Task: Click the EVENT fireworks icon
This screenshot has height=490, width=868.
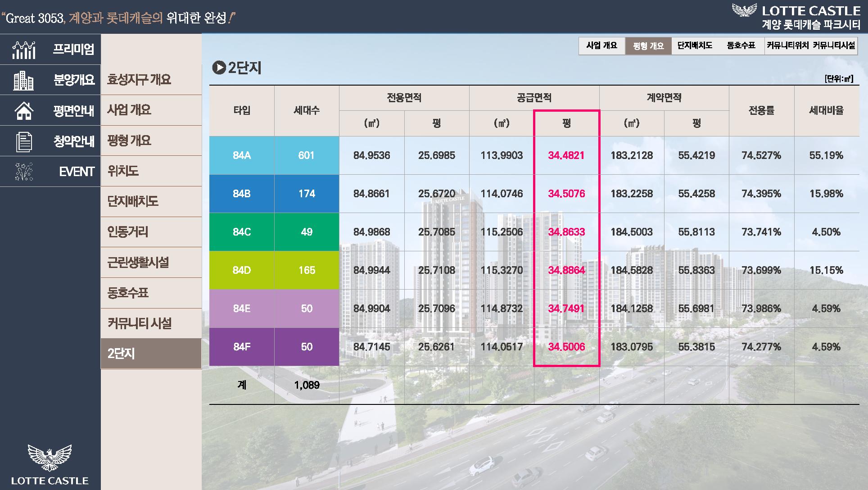Action: tap(24, 172)
